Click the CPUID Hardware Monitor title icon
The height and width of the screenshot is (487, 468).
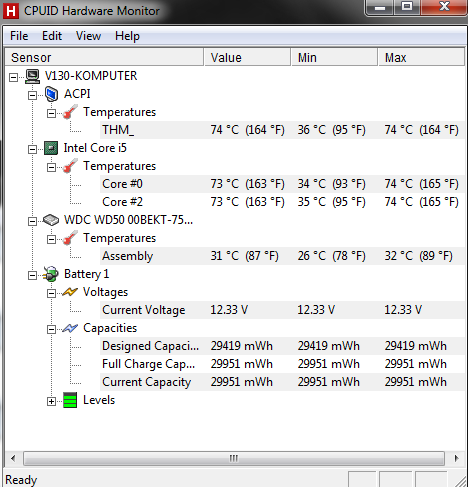(10, 11)
